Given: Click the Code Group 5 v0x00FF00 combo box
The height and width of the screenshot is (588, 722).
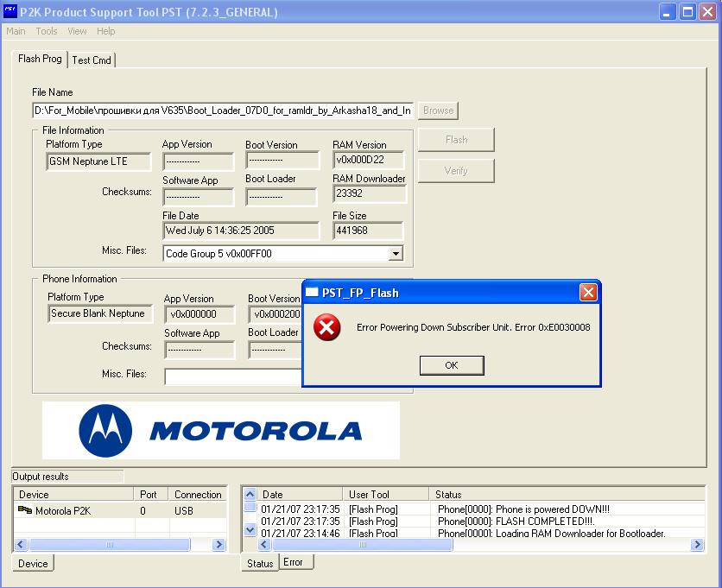Looking at the screenshot, I should click(282, 254).
